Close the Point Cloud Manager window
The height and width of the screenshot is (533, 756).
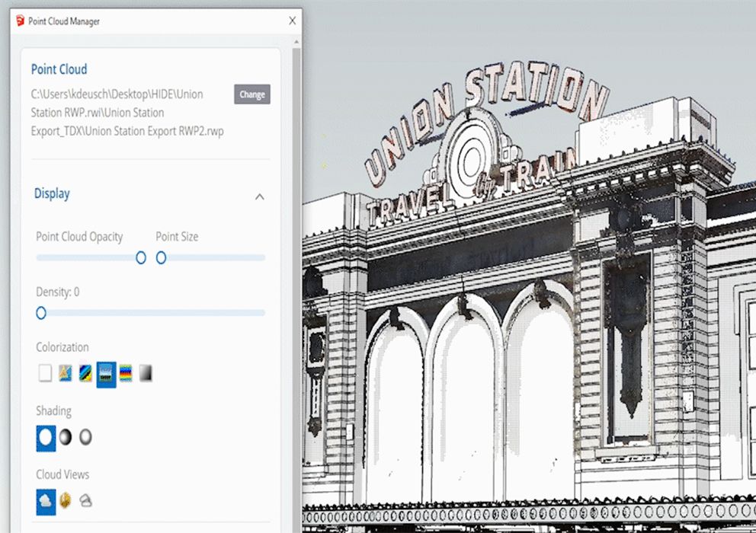292,21
